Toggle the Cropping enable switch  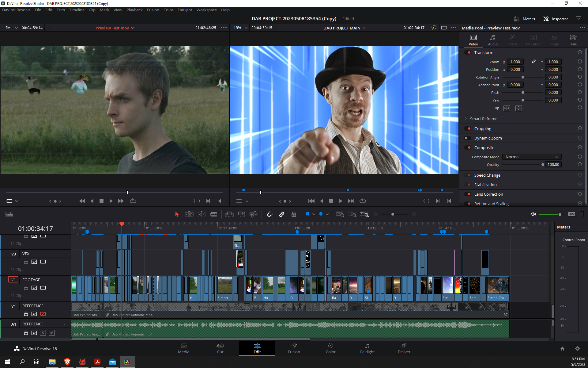(x=468, y=129)
